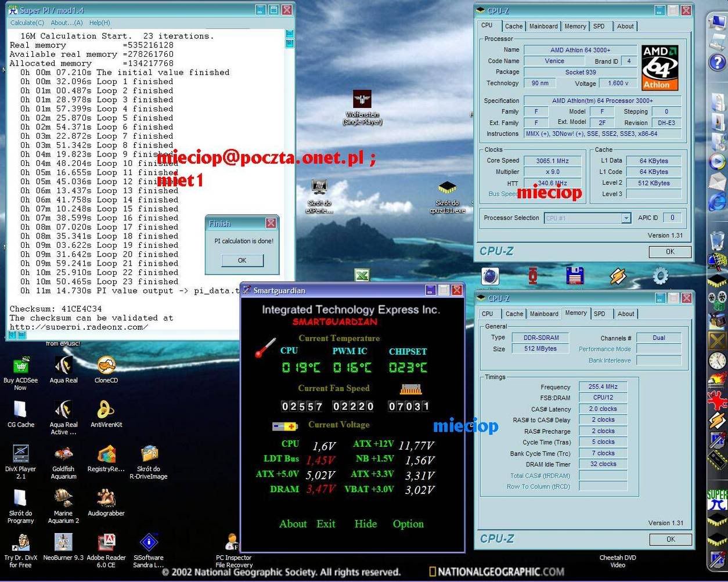Click OK in the Finish dialog
728x582 pixels.
(242, 261)
